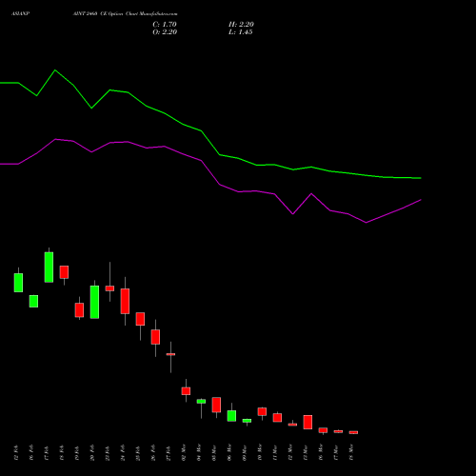Select the 17 Feb date label
The width and height of the screenshot is (476, 476).
pyautogui.click(x=47, y=453)
